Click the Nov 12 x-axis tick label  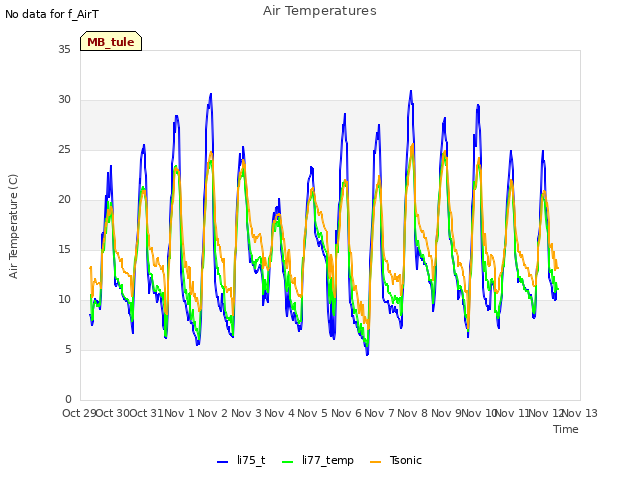coord(546,413)
